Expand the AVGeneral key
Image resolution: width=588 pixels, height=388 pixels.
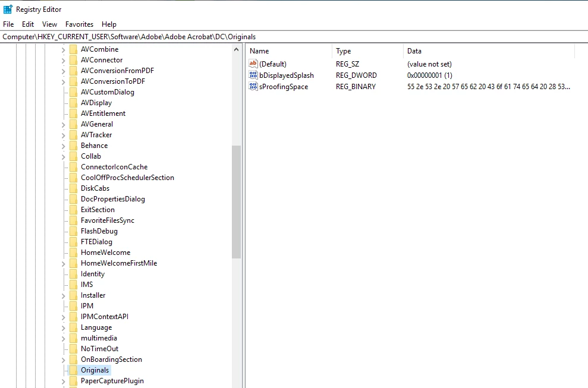click(x=63, y=124)
